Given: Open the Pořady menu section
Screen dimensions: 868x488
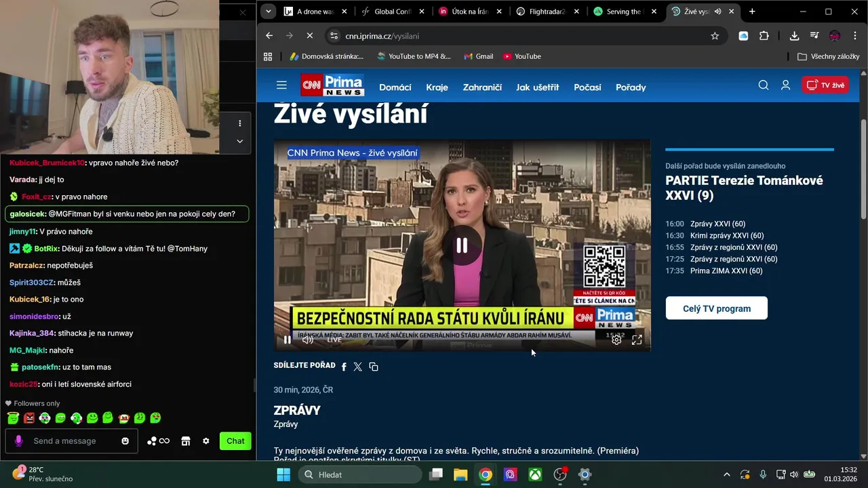Looking at the screenshot, I should (x=631, y=87).
